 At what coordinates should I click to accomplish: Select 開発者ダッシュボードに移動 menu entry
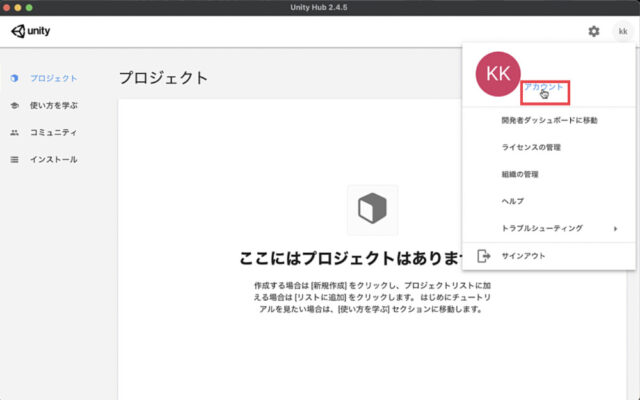(549, 120)
